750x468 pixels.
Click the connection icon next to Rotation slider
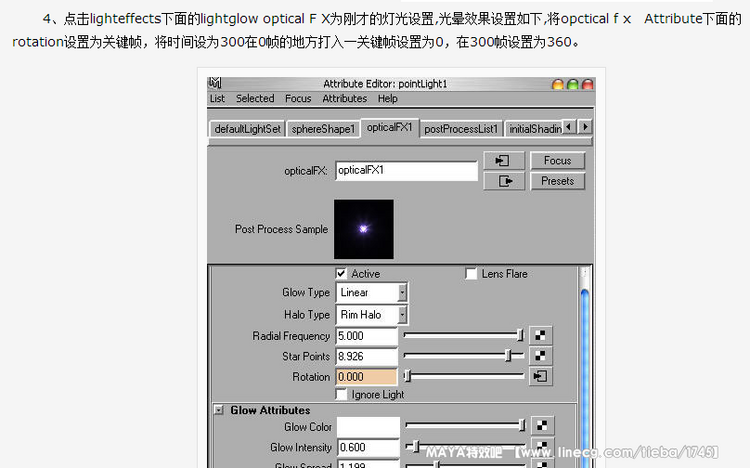541,377
